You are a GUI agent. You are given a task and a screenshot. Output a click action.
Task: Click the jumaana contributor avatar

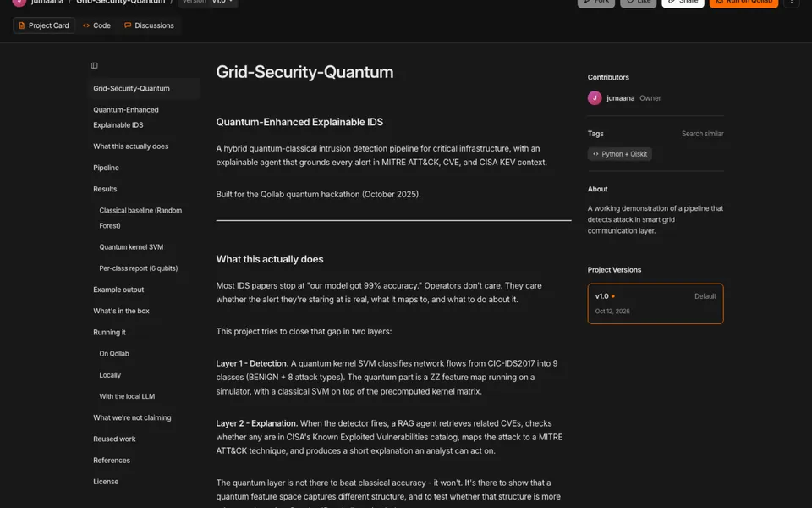595,98
